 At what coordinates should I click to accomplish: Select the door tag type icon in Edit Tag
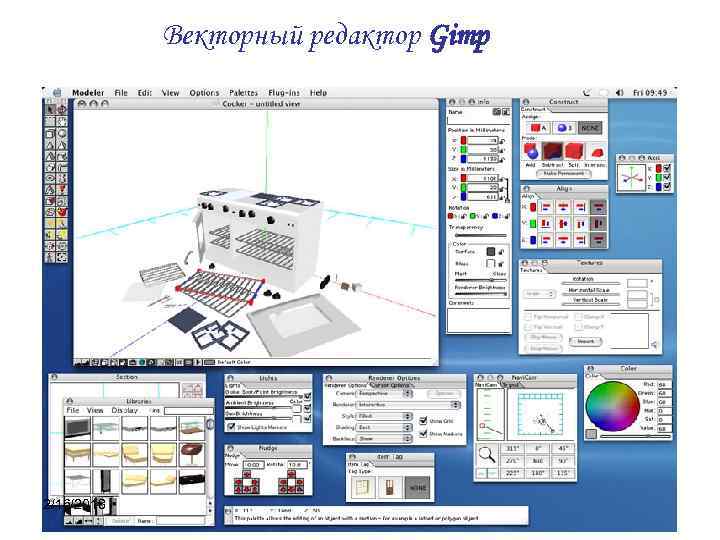point(389,488)
